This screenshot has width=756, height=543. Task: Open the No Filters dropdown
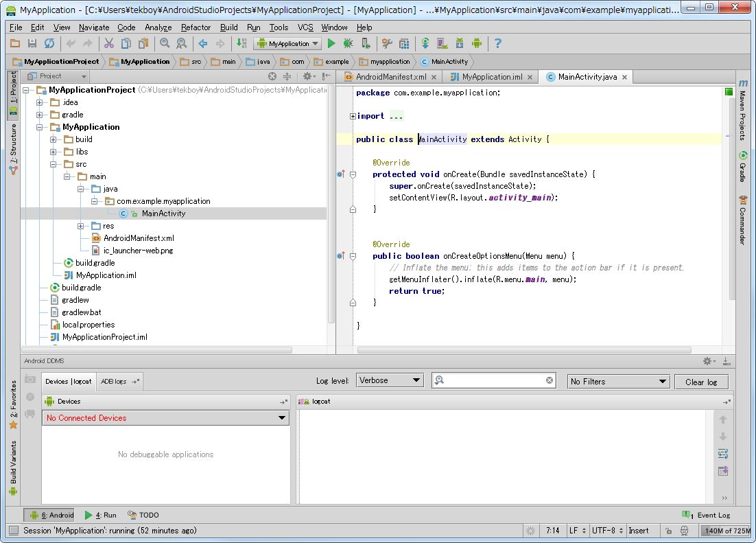pyautogui.click(x=619, y=381)
